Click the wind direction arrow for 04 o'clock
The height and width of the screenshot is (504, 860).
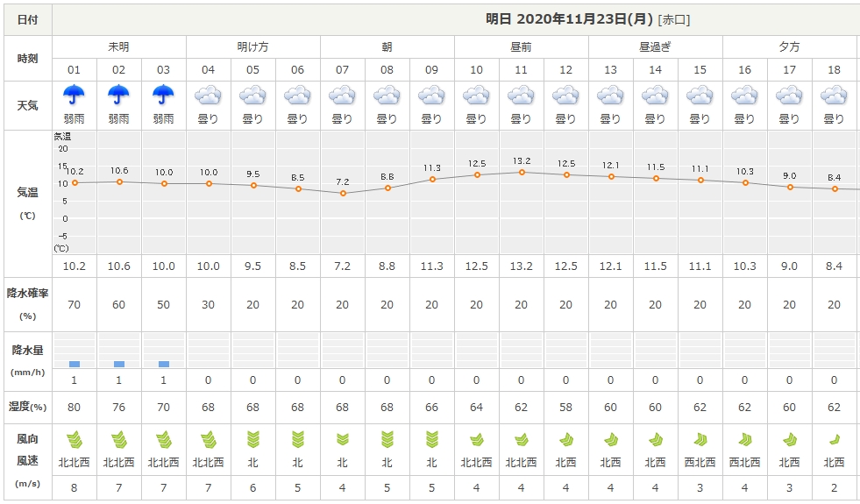[209, 440]
